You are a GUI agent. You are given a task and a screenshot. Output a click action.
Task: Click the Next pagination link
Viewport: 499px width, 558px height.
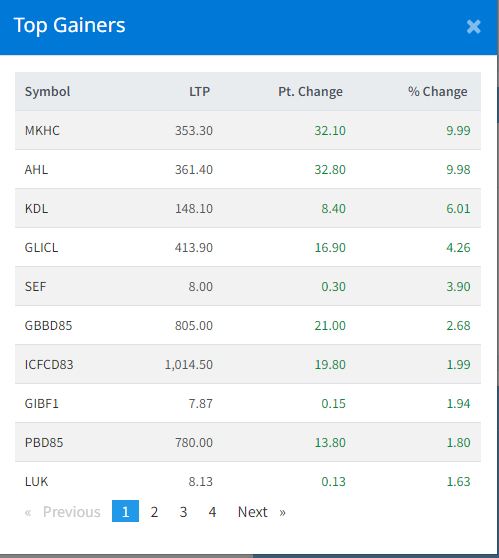[262, 512]
